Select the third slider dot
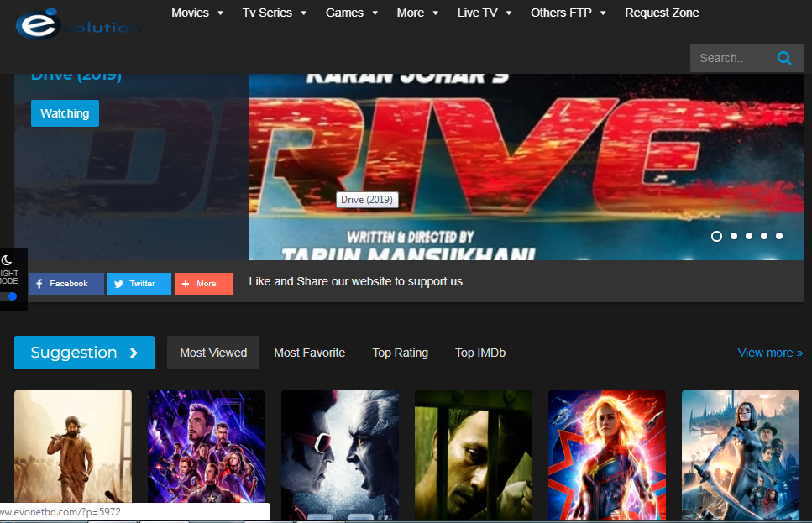Screen dimensions: 812x523 coord(749,236)
